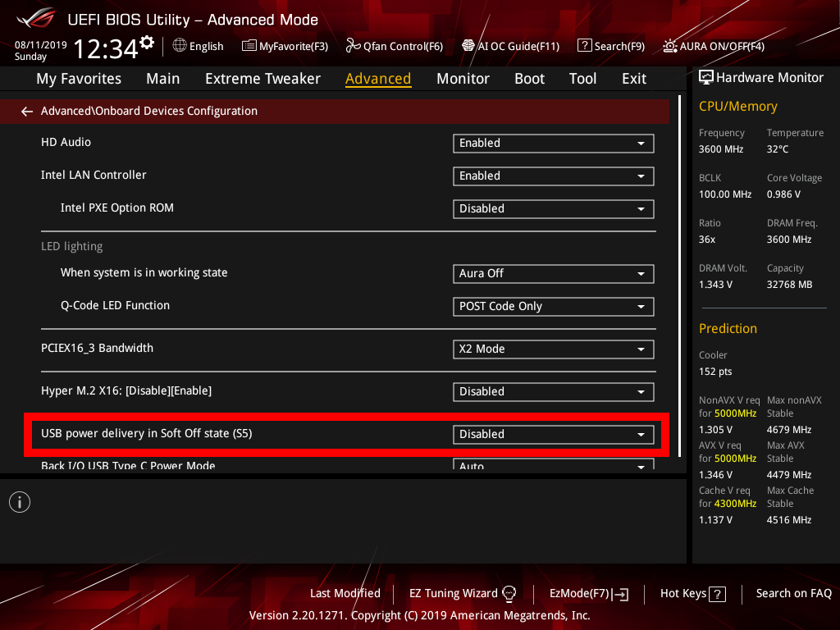Open Qfan Control(F6)
840x630 pixels.
pos(395,46)
